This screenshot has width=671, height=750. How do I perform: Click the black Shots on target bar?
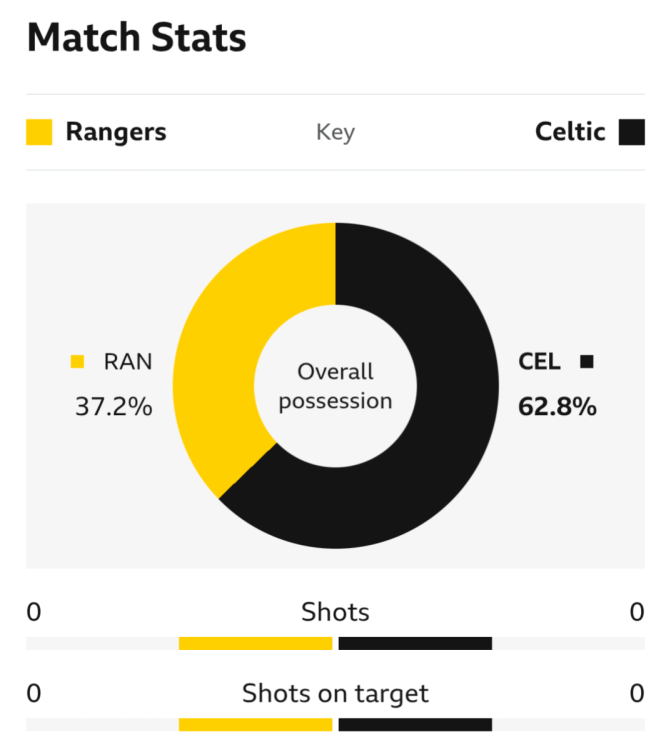pyautogui.click(x=415, y=724)
